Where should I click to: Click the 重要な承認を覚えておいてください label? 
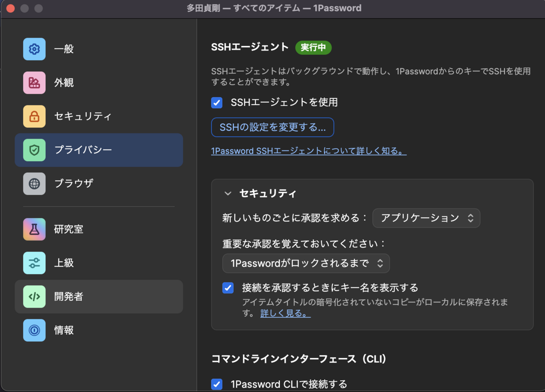click(x=304, y=244)
